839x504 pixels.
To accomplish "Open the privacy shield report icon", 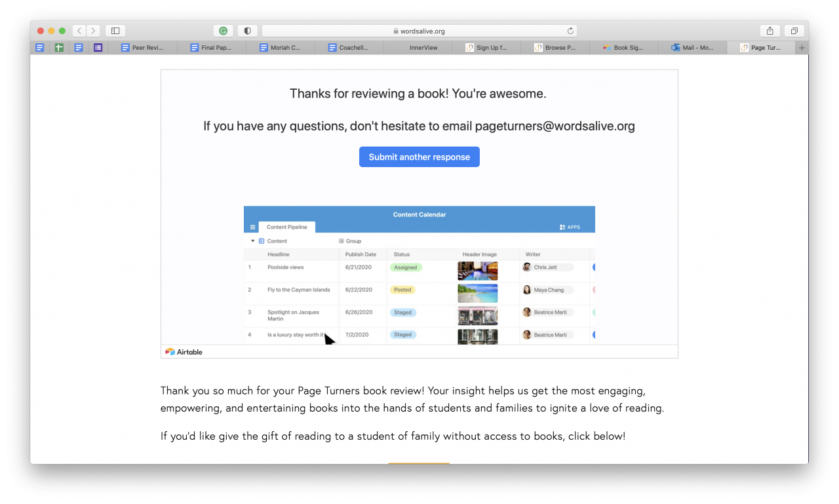I will click(x=247, y=31).
